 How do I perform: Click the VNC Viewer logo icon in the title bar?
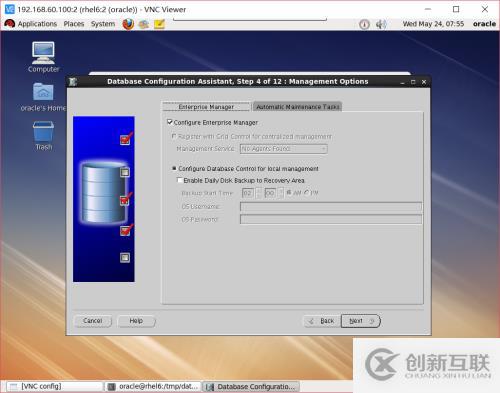click(x=10, y=9)
